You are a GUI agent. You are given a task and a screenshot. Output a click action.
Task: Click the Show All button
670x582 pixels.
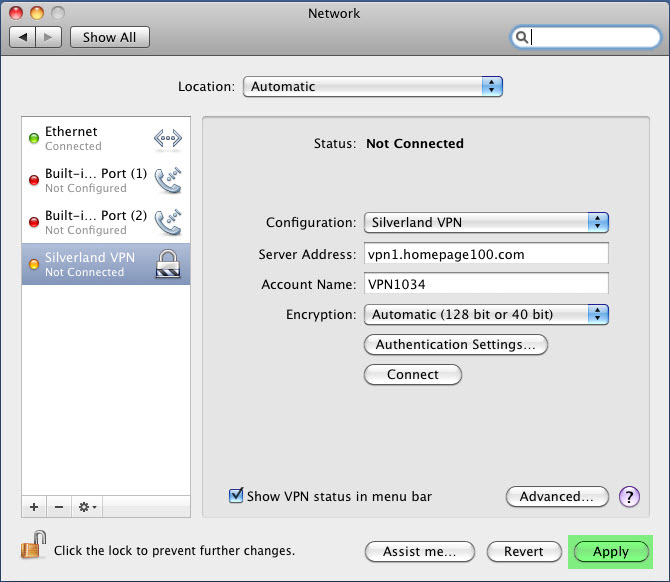(x=110, y=37)
